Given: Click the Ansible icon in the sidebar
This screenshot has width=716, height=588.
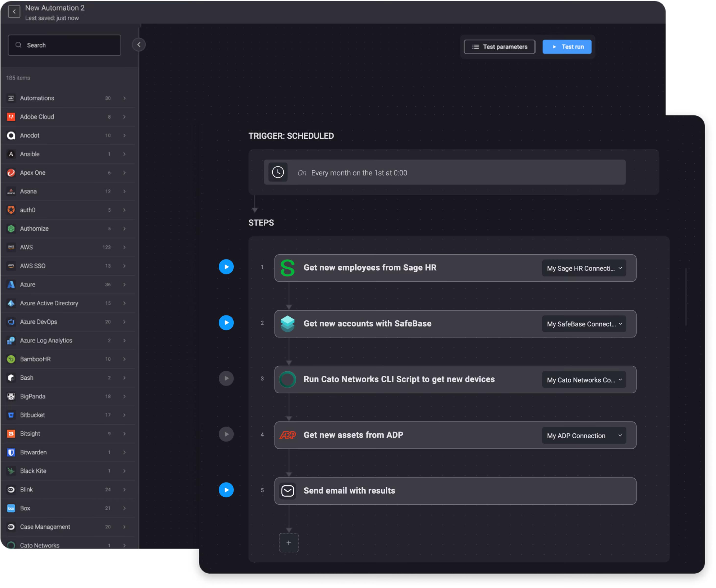Looking at the screenshot, I should 11,154.
